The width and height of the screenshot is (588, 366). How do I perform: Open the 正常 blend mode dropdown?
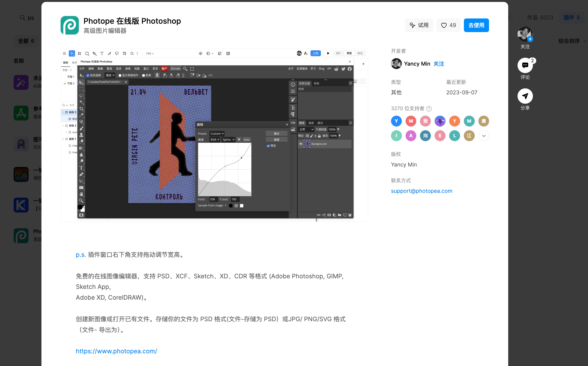(306, 130)
